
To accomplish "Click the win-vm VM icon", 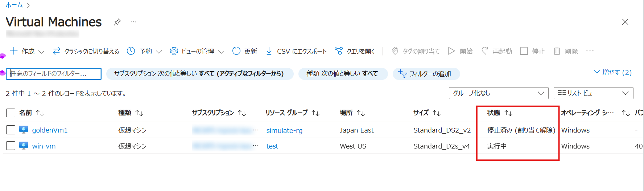I will point(24,146).
